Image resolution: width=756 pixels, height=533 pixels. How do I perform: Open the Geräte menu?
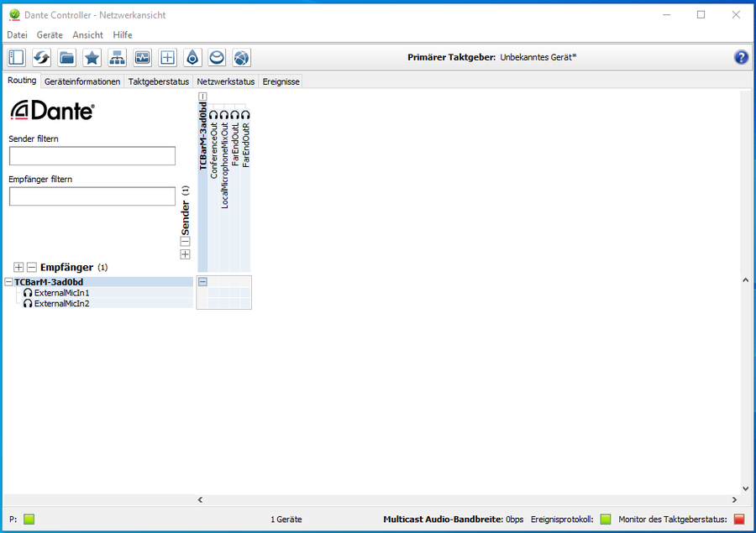coord(50,34)
